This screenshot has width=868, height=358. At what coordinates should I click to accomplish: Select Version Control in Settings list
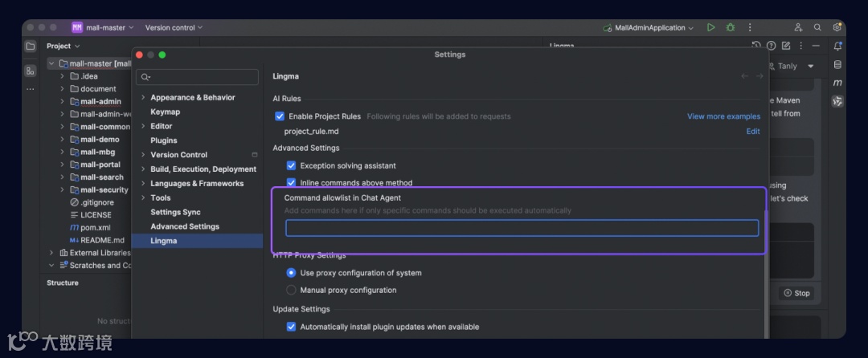[x=178, y=155]
